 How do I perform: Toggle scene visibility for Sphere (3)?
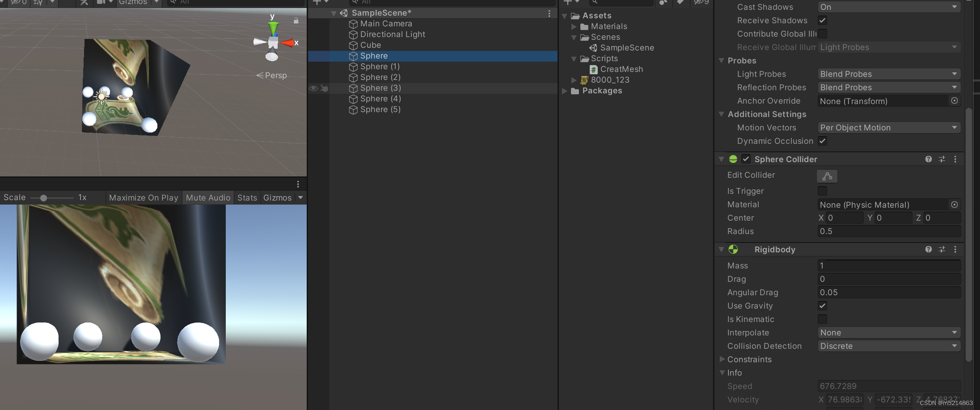click(313, 88)
